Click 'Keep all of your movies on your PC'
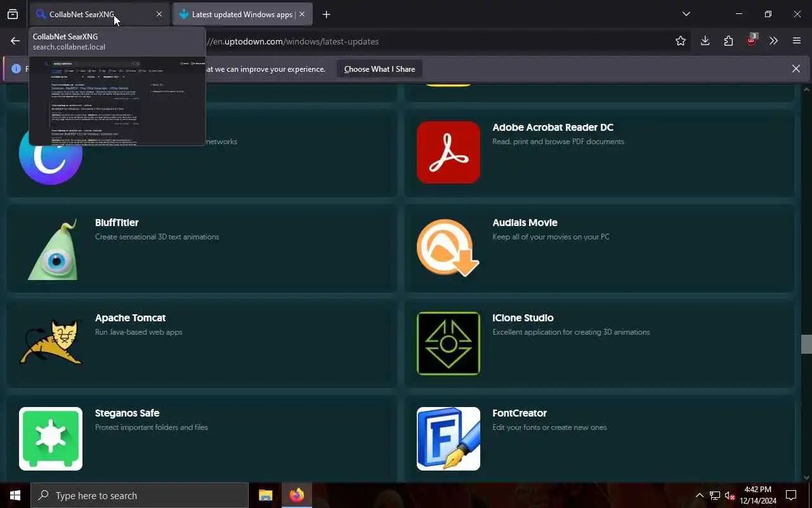This screenshot has height=508, width=812. pos(551,236)
